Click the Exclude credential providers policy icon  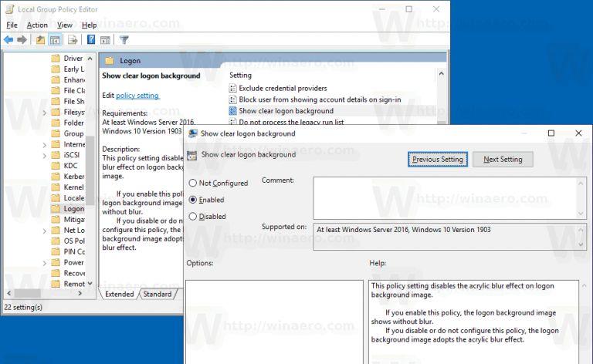click(x=232, y=89)
